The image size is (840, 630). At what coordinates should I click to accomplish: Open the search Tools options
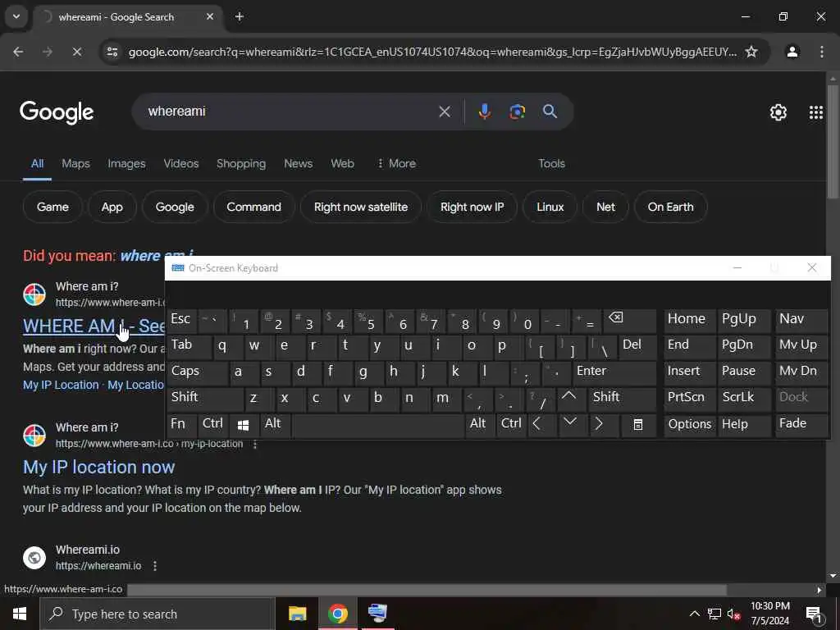(551, 163)
